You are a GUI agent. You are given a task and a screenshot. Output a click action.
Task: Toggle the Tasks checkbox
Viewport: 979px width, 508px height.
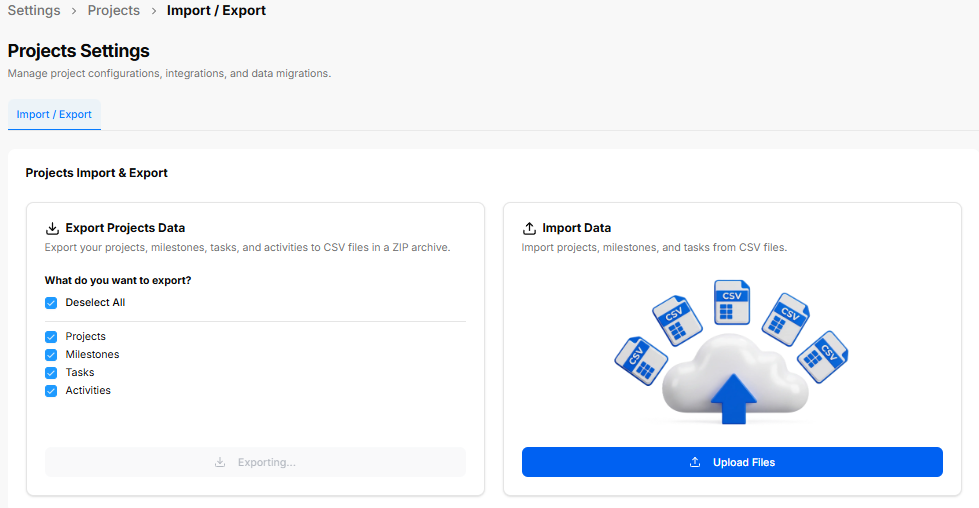pos(51,373)
